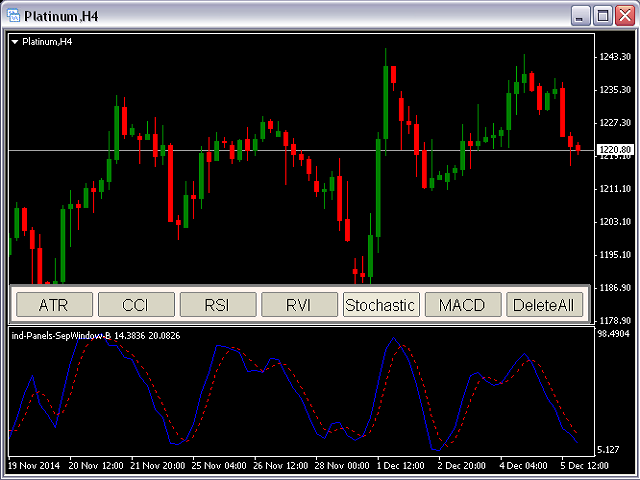Image resolution: width=640 pixels, height=480 pixels.
Task: Click the Stochastic button
Action: pyautogui.click(x=380, y=305)
